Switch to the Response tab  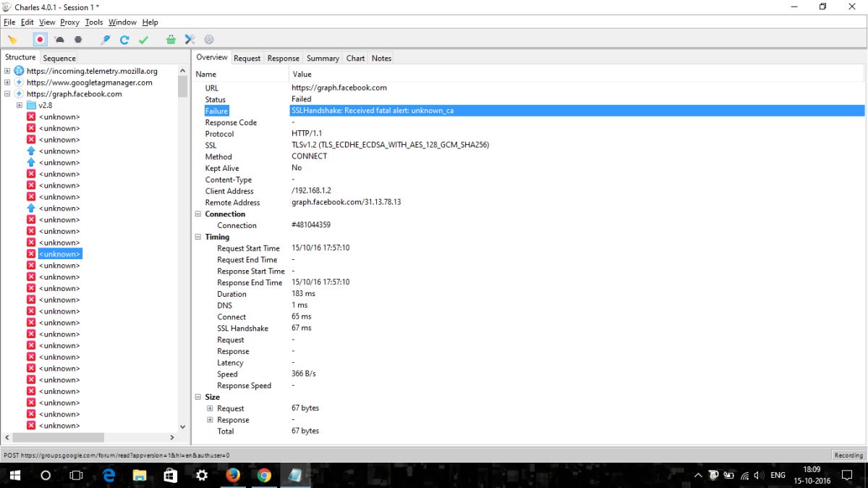284,58
